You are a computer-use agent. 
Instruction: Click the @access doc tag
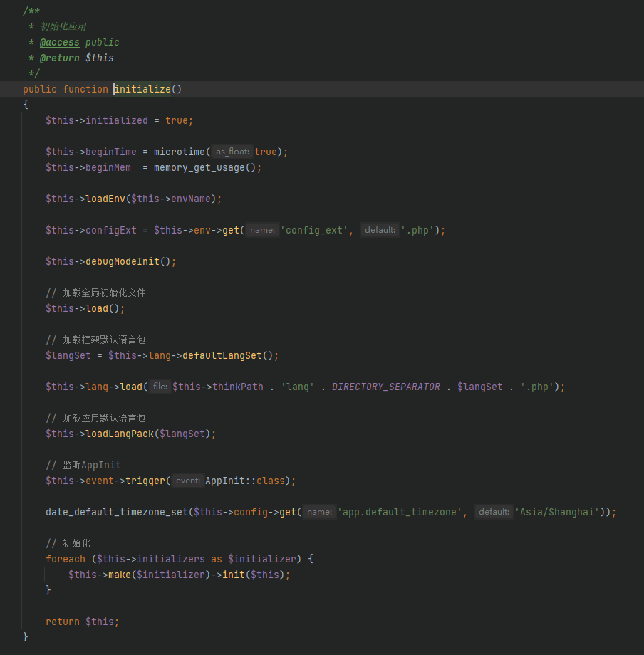[x=59, y=42]
